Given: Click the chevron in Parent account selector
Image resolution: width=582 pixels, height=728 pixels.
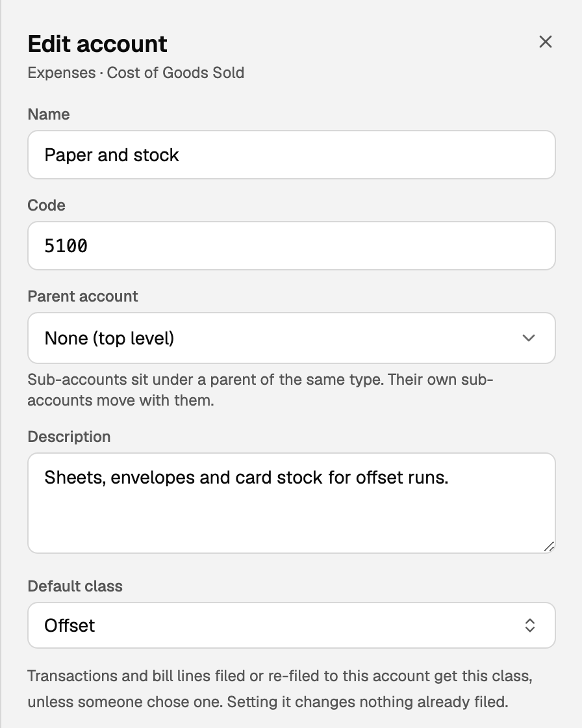Looking at the screenshot, I should click(529, 338).
